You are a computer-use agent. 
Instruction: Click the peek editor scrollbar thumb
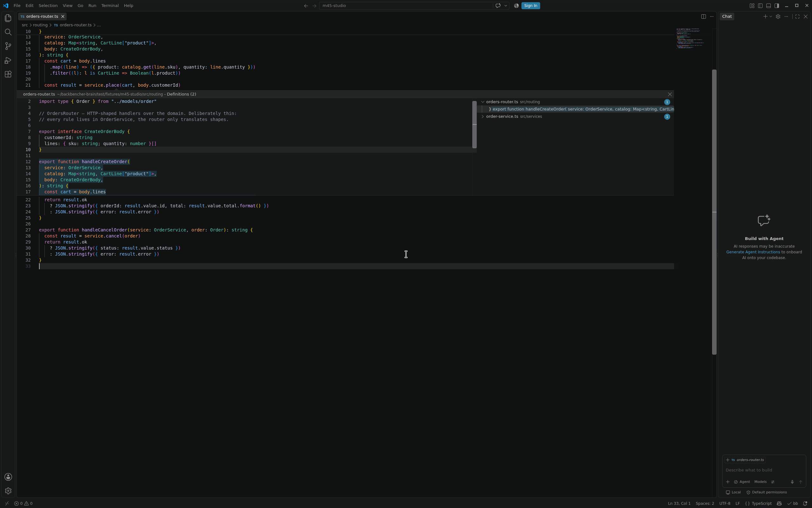[475, 124]
